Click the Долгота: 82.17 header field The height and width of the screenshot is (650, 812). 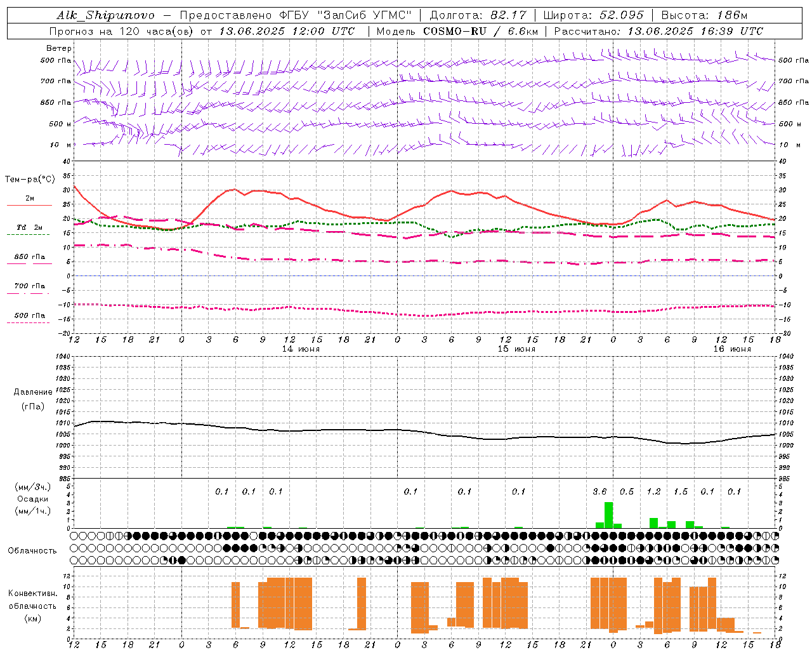point(478,15)
